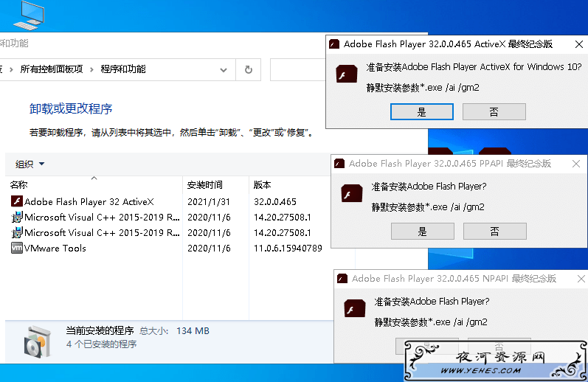Confirm 是 in the ActiveX install dialog

422,111
